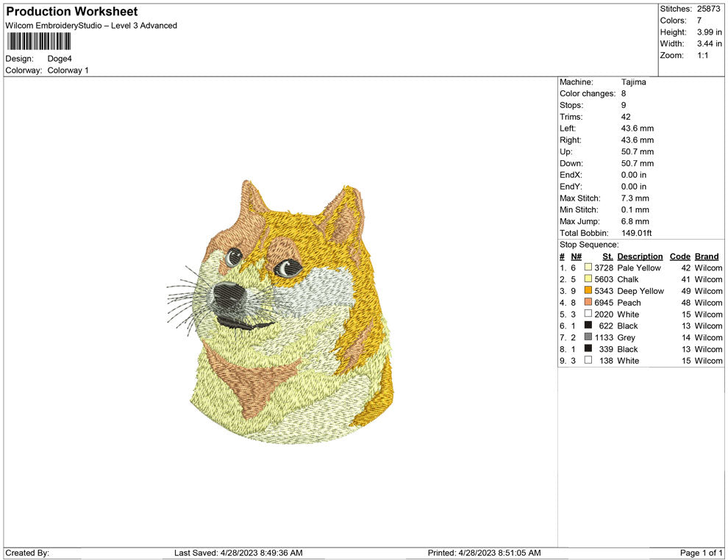The height and width of the screenshot is (560, 728).
Task: Click the Height value 3.99 in
Action: pyautogui.click(x=709, y=32)
